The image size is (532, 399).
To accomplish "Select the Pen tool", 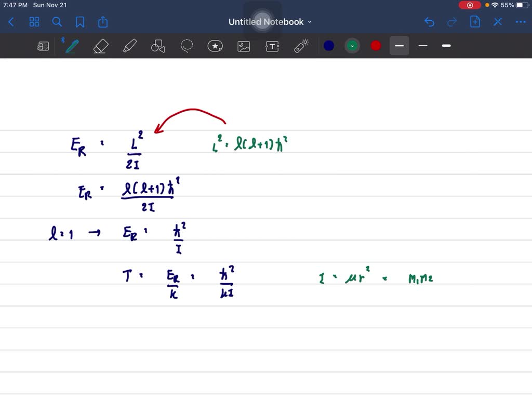I will (71, 46).
